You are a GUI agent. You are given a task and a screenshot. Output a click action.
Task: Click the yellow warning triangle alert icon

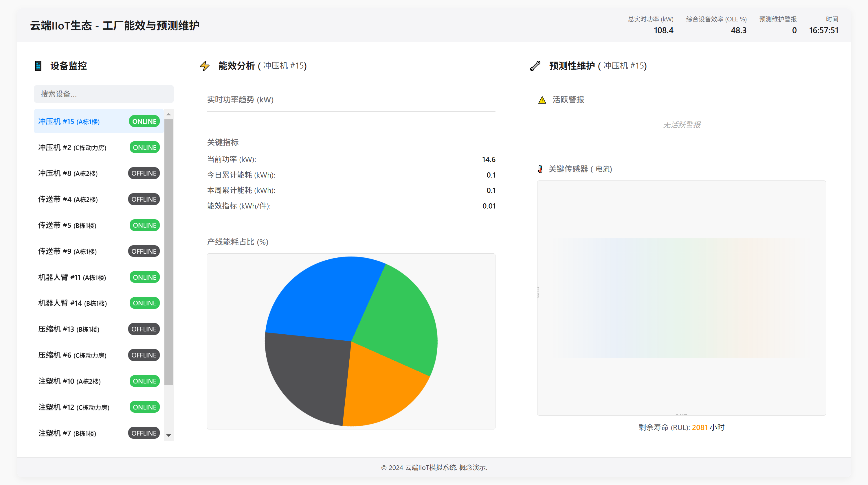[x=542, y=100]
